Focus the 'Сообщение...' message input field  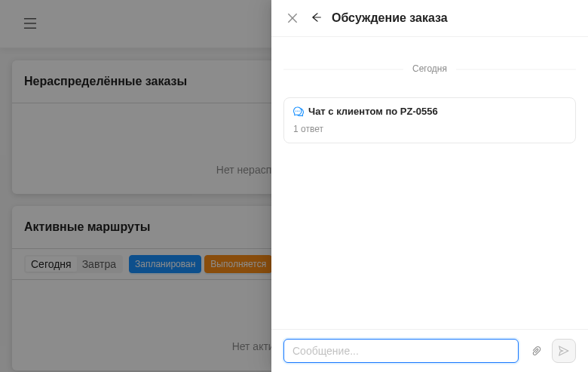click(400, 351)
